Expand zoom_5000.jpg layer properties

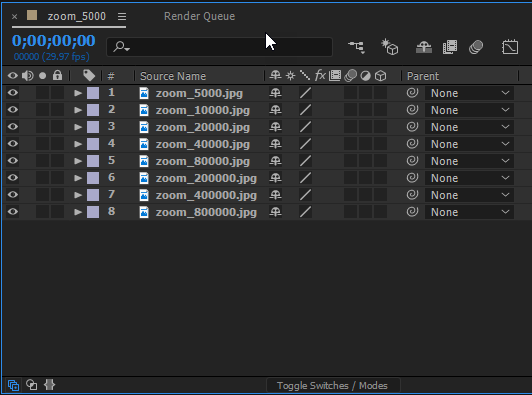click(x=78, y=93)
